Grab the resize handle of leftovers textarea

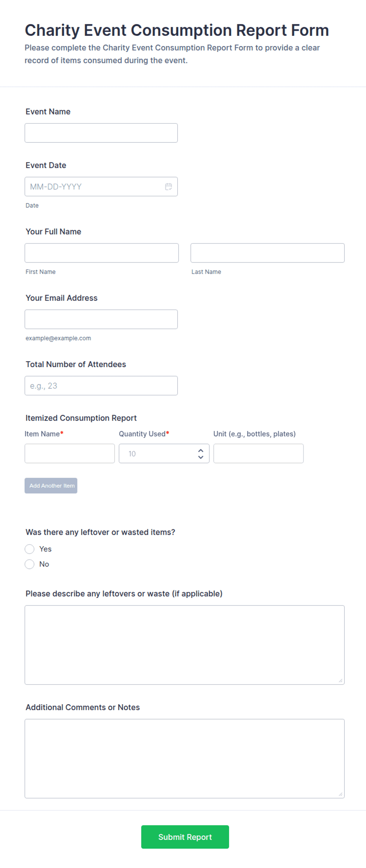[340, 680]
